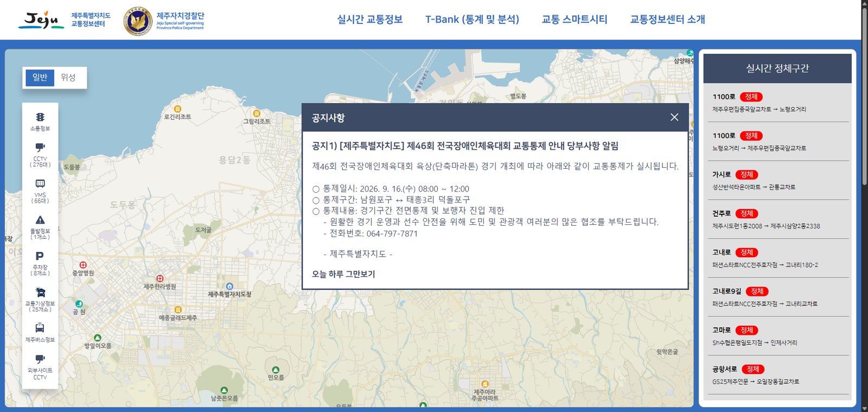Open T-Bank (통계 및 분석) menu
Viewport: 868px width, 412px height.
click(x=472, y=20)
